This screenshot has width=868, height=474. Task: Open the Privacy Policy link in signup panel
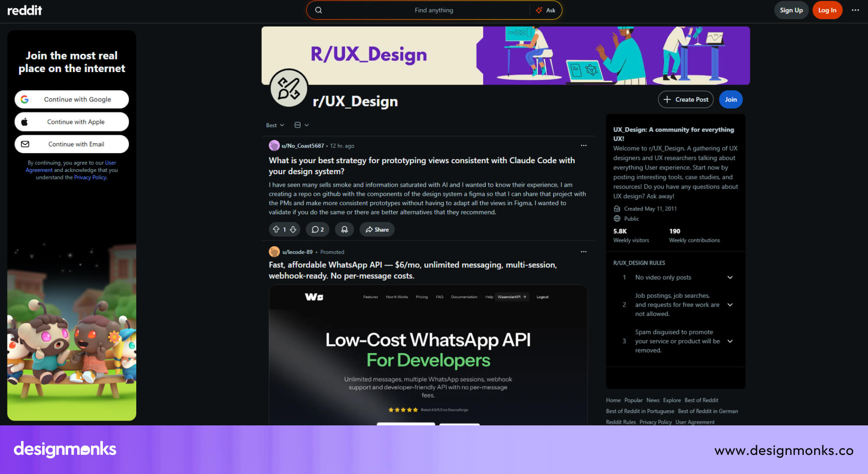click(x=90, y=178)
